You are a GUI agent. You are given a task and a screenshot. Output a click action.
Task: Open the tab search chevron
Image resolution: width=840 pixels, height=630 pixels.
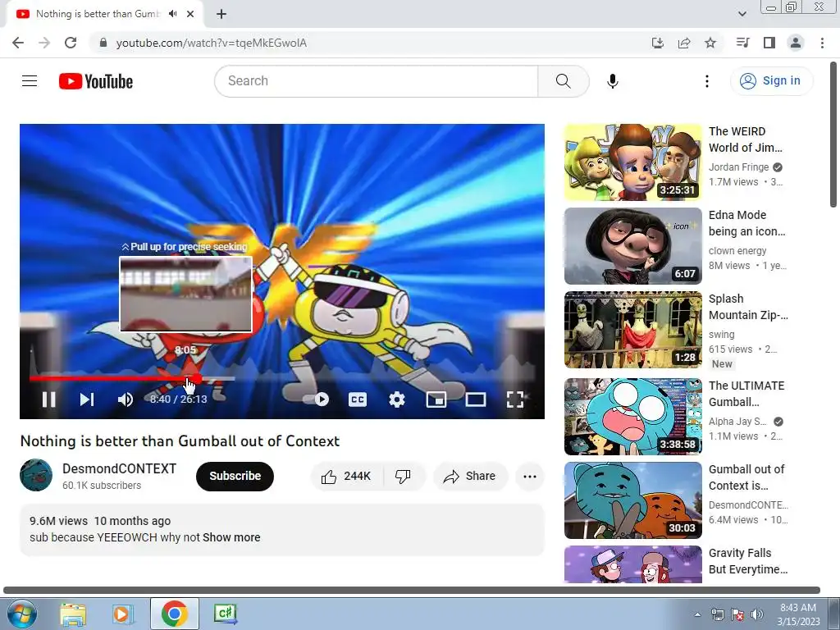(742, 14)
